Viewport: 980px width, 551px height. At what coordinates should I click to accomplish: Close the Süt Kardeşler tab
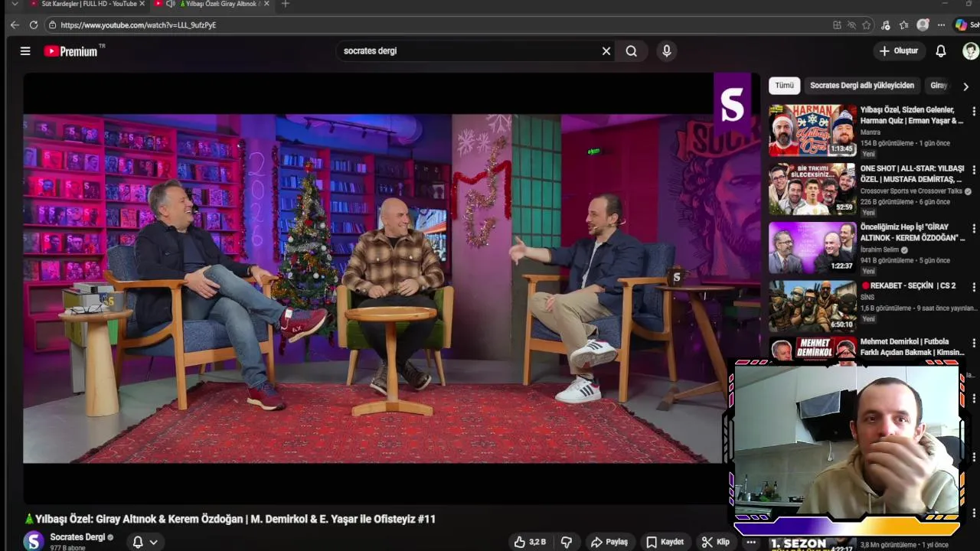coord(143,4)
